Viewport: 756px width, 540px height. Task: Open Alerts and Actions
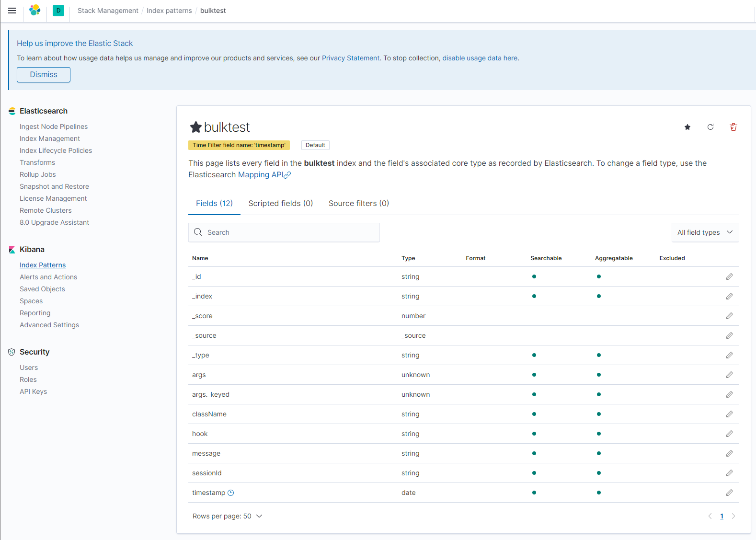[x=48, y=277]
